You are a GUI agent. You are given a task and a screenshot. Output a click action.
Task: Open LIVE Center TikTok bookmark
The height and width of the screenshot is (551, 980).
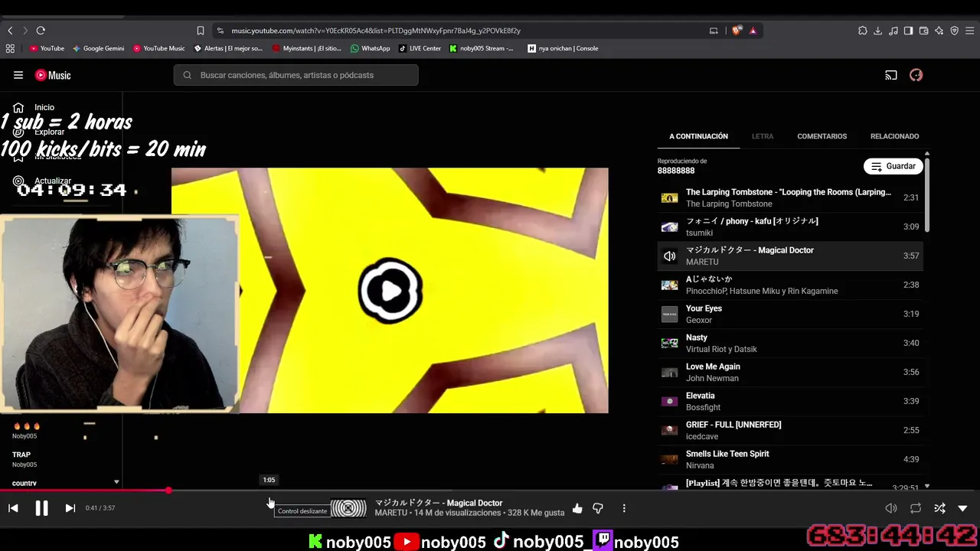(420, 48)
